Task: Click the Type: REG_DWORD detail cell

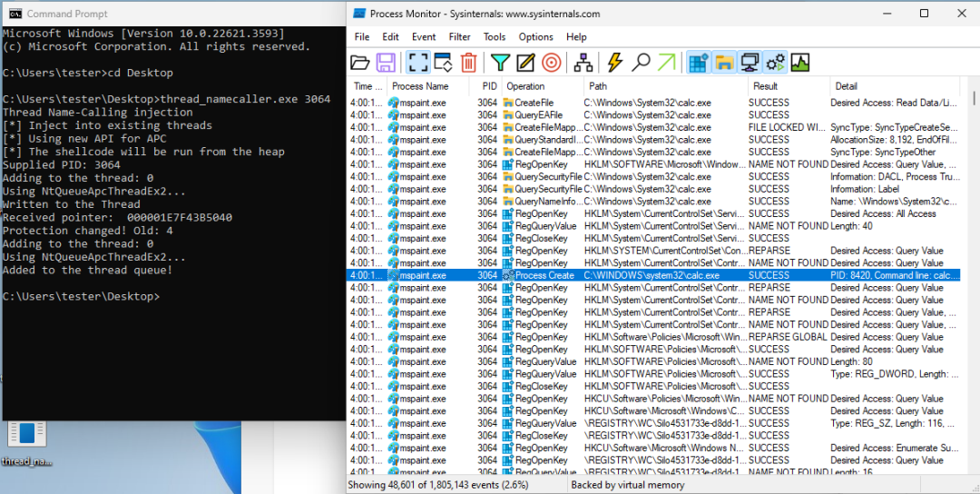Action: pyautogui.click(x=895, y=374)
